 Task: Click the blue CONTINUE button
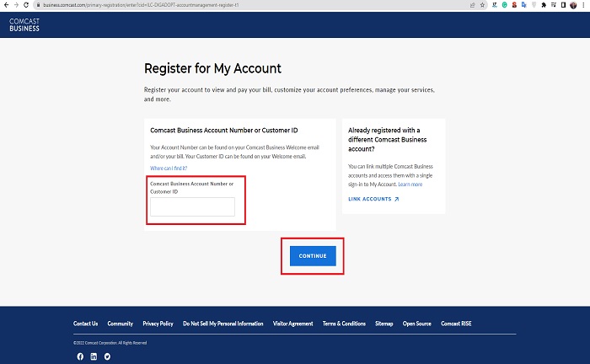click(x=313, y=255)
